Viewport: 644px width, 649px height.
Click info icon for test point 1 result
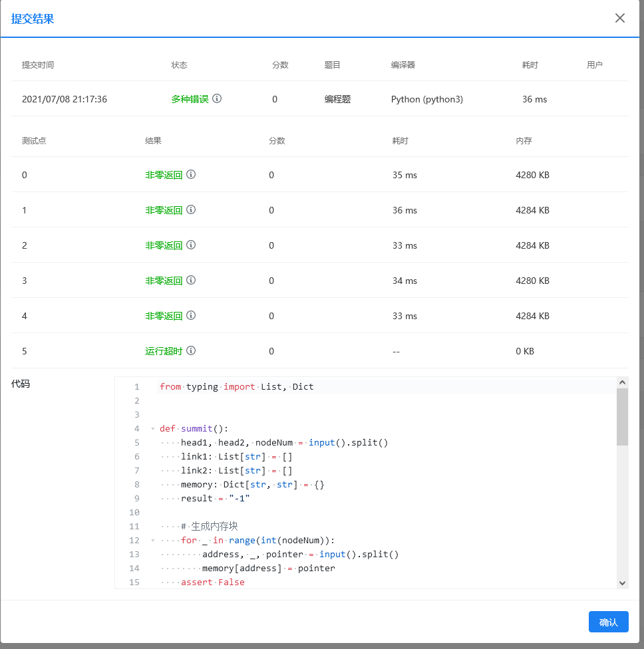point(191,209)
